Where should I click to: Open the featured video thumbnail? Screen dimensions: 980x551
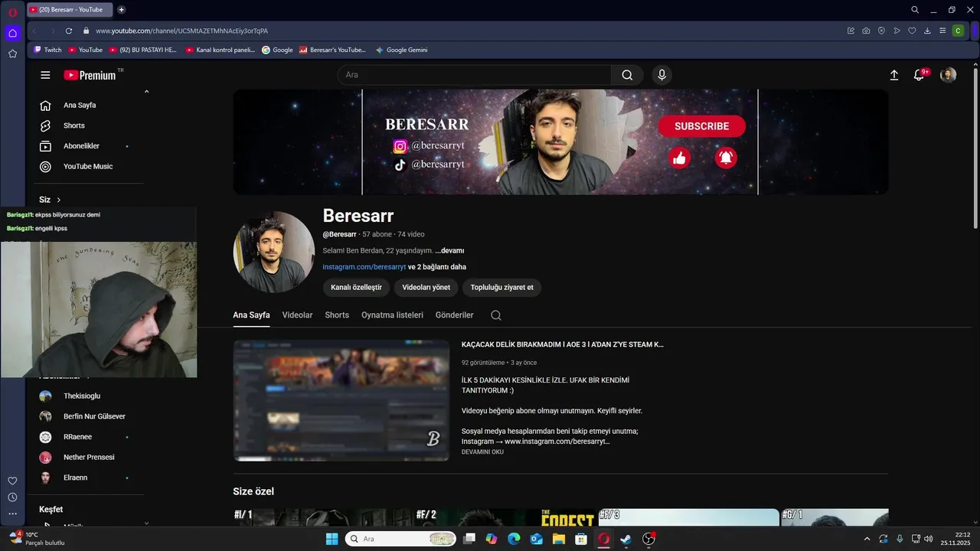pyautogui.click(x=341, y=400)
